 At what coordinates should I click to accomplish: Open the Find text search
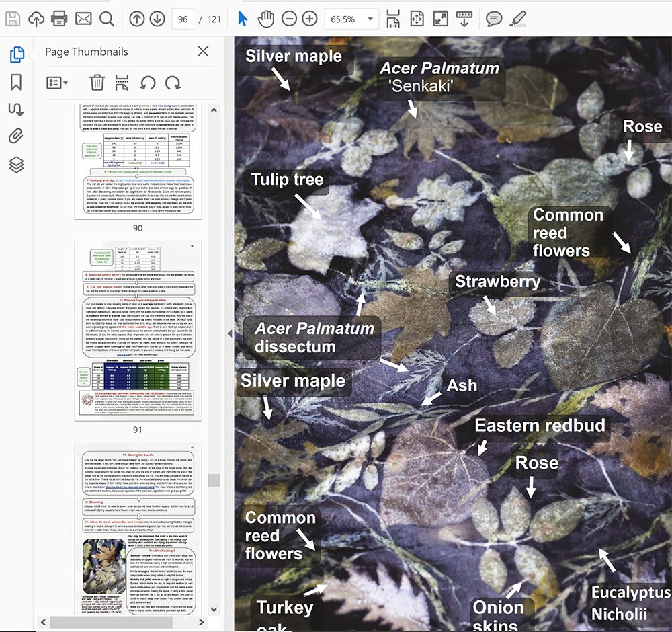pyautogui.click(x=107, y=19)
